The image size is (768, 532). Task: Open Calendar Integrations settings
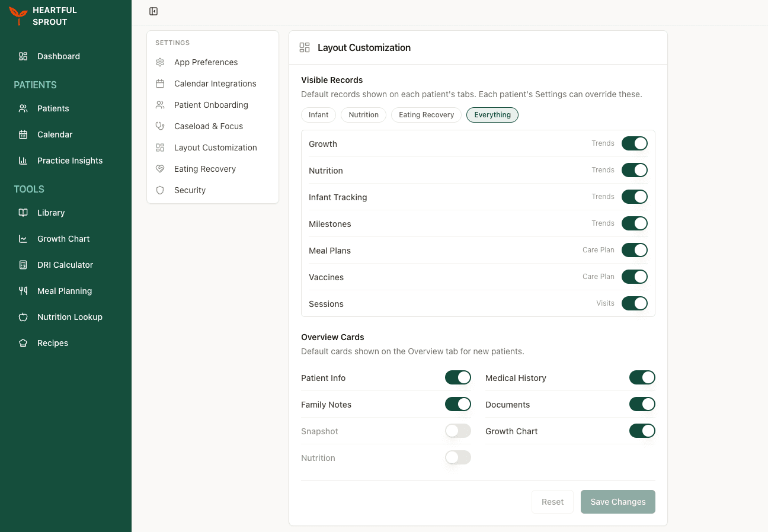(213, 84)
